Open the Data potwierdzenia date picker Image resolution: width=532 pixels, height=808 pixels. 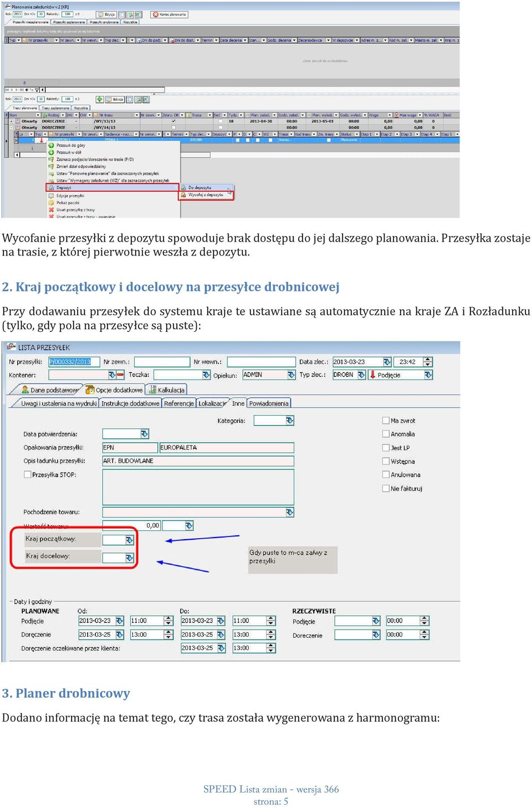pos(145,434)
